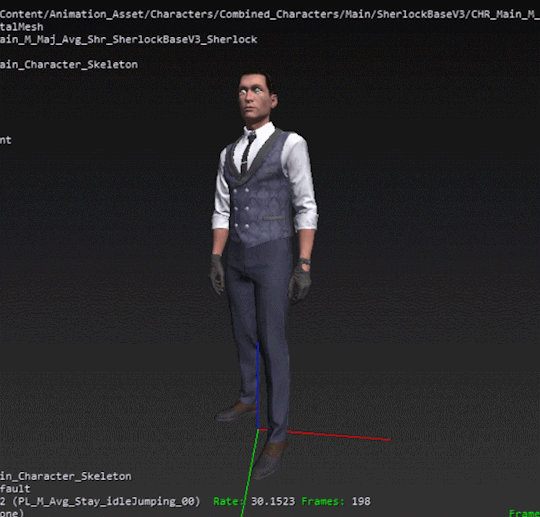Click the 'one)' text at bottom
Screen dimensions: 540x517
point(12,513)
